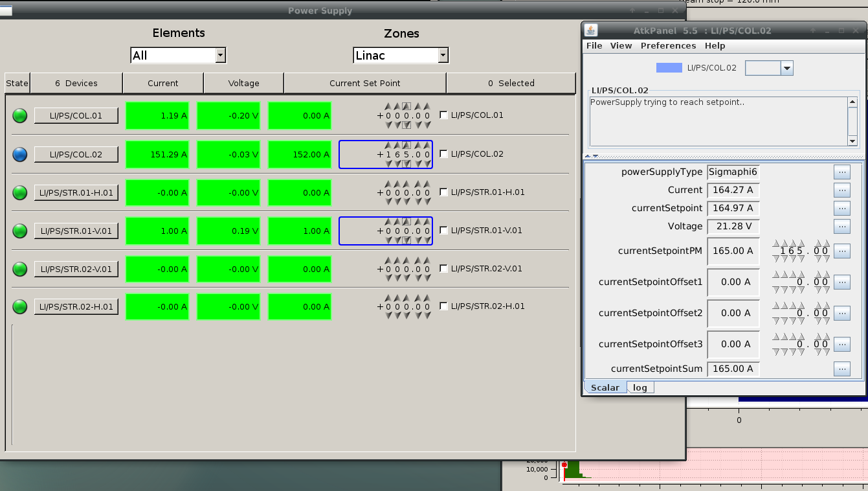Tick the LI/PS/STR.02-H.01 checkbox
This screenshot has width=868, height=491.
pos(443,306)
